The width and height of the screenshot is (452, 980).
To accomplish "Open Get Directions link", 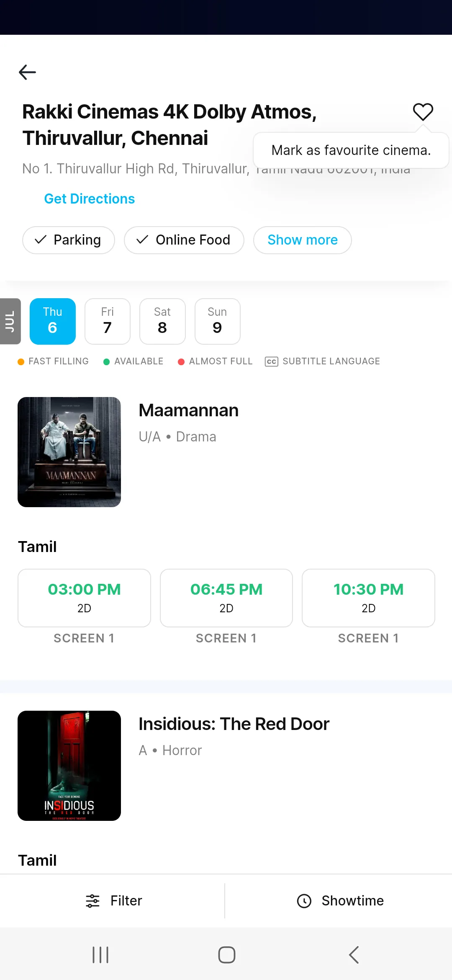I will coord(90,199).
